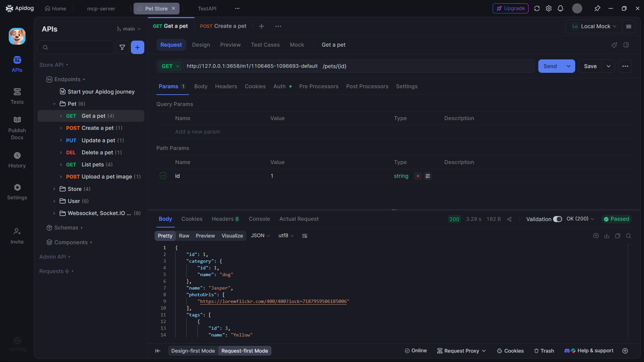This screenshot has height=362, width=644.
Task: Pin the Apidog window
Action: 597,8
